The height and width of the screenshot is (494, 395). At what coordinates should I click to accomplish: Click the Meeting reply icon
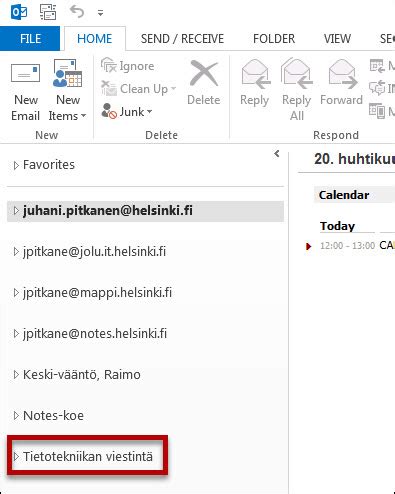point(377,66)
